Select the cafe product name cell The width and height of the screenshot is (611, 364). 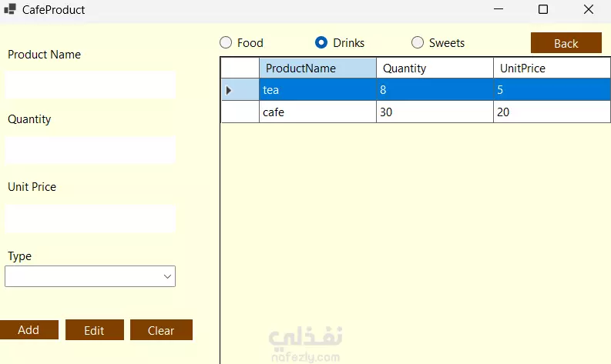317,112
